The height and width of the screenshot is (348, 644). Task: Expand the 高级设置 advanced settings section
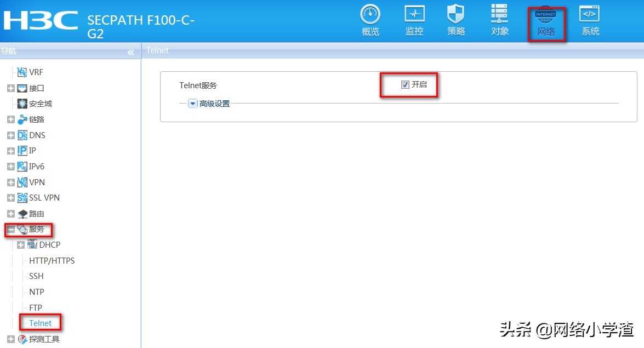192,103
